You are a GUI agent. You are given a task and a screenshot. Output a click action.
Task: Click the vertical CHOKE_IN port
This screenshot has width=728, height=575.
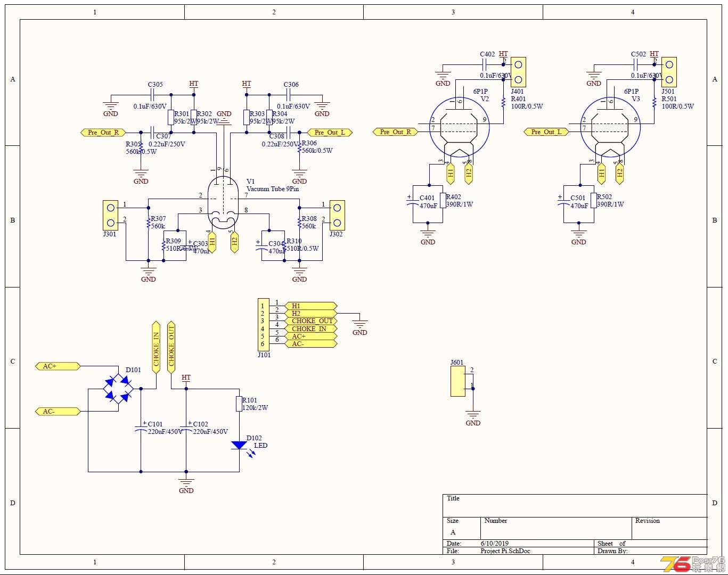(x=156, y=348)
